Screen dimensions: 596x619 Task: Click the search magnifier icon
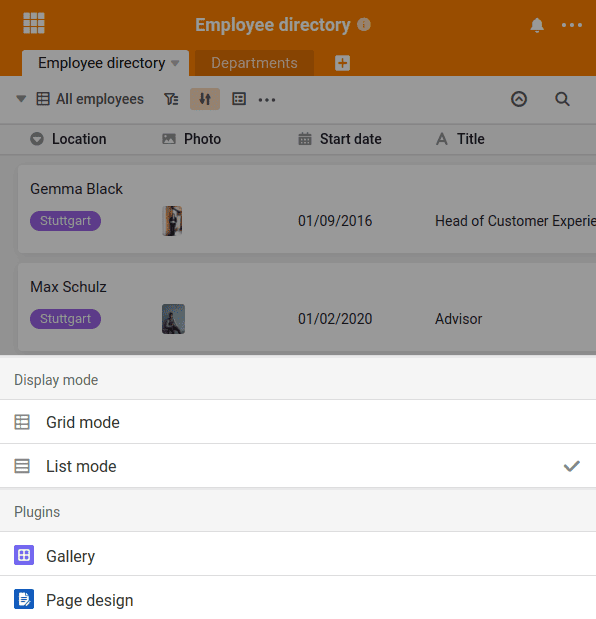(562, 99)
